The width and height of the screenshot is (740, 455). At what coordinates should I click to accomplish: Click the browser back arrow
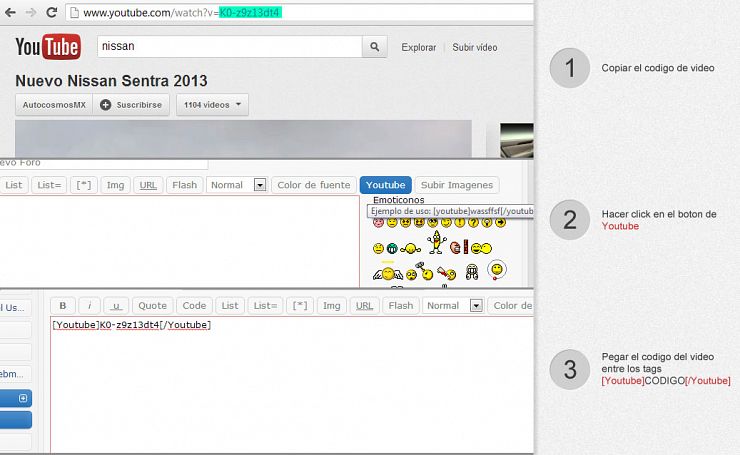click(10, 12)
